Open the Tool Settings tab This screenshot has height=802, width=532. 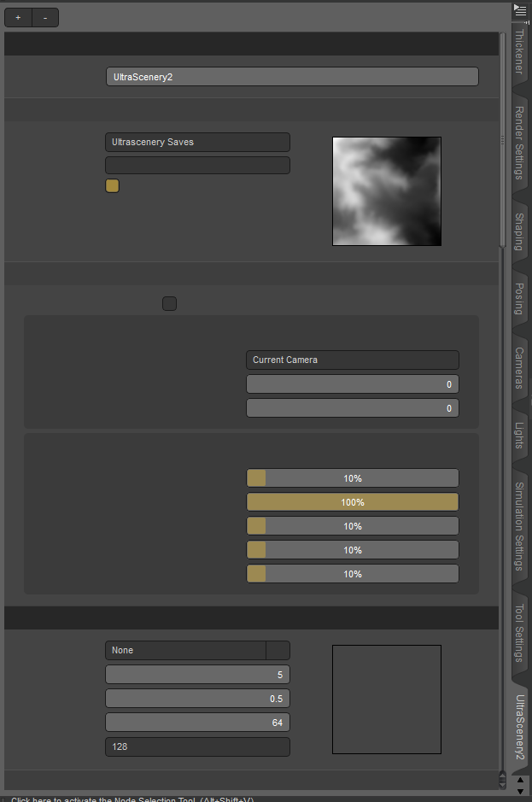coord(519,633)
